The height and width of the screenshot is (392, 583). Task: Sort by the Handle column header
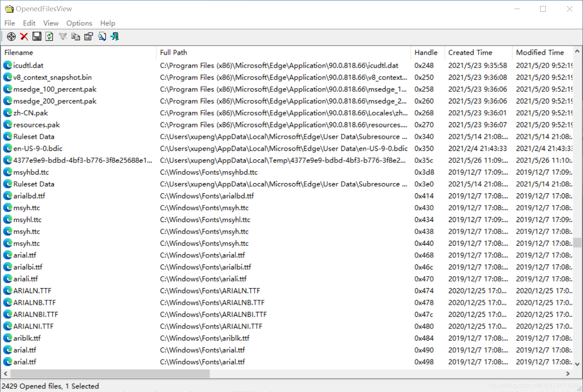428,53
